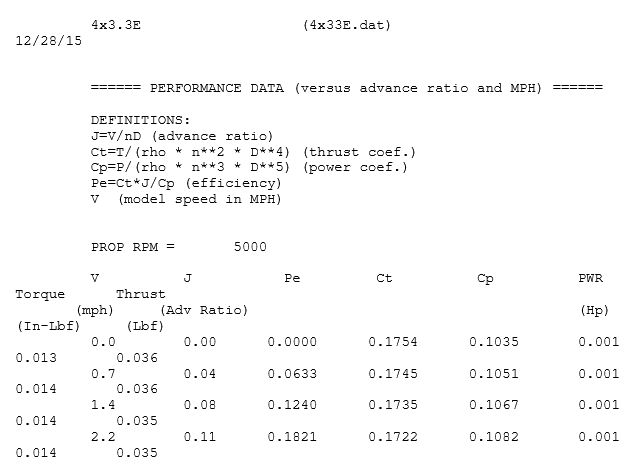The image size is (640, 464).
Task: Click the V model speed in MPH line
Action: point(186,199)
